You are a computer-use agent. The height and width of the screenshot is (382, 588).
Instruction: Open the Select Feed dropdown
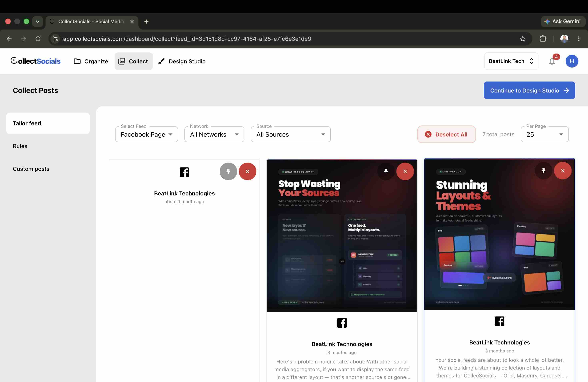[x=147, y=134]
